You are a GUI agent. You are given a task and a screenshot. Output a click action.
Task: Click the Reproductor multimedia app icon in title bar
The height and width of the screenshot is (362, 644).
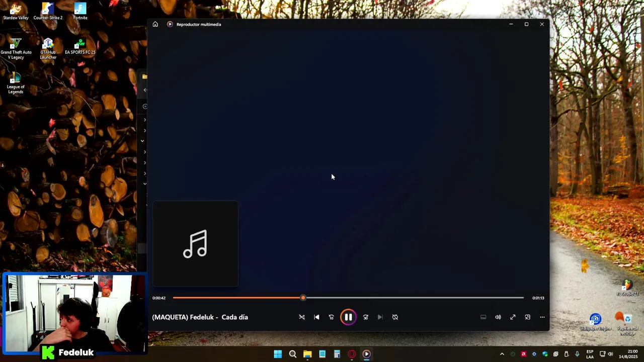(170, 24)
